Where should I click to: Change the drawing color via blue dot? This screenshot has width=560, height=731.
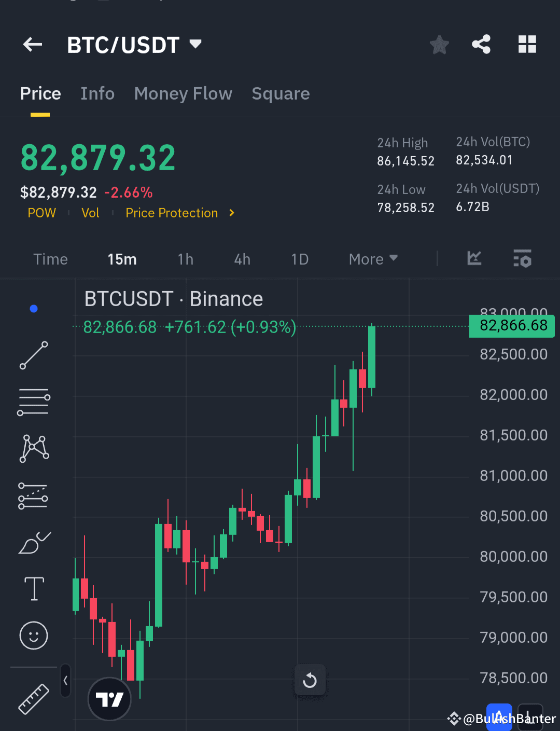(33, 308)
